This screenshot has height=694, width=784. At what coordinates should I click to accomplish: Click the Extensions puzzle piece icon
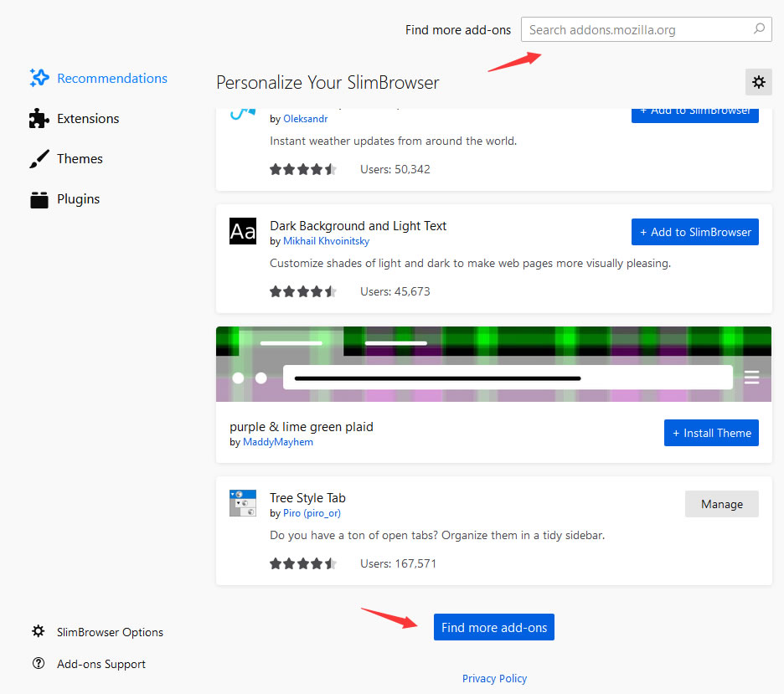(39, 118)
